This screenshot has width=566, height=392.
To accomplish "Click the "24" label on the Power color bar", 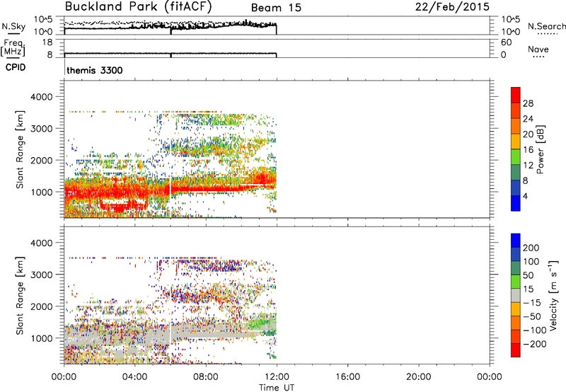I will coord(528,119).
